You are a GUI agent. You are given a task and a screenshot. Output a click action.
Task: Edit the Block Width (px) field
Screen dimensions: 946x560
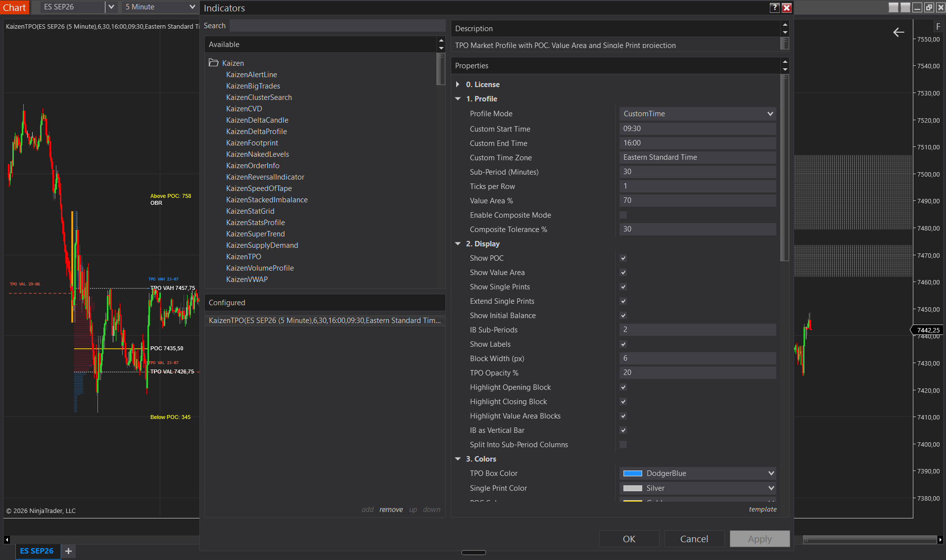tap(698, 358)
